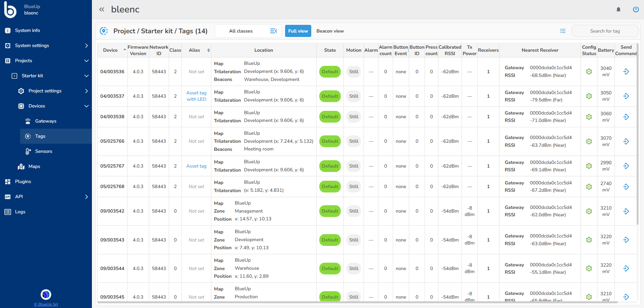
Task: Open the All classes filter dropdown
Action: coord(248,31)
